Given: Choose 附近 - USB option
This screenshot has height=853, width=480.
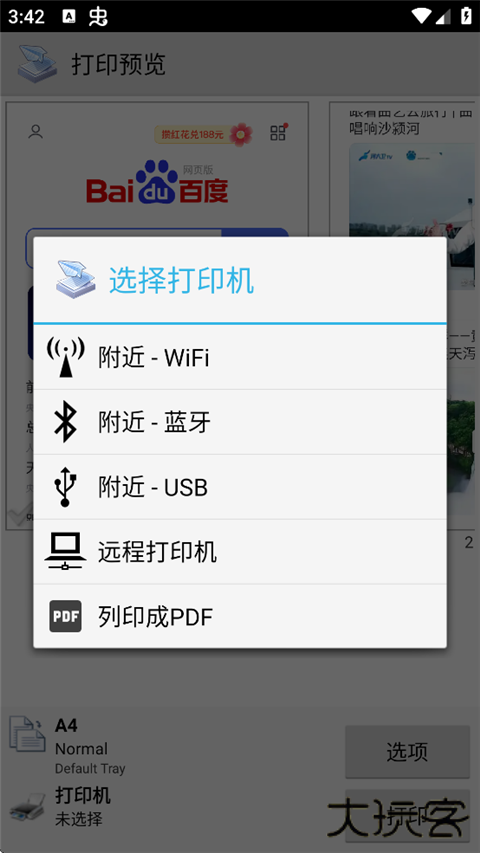Looking at the screenshot, I should pos(240,487).
